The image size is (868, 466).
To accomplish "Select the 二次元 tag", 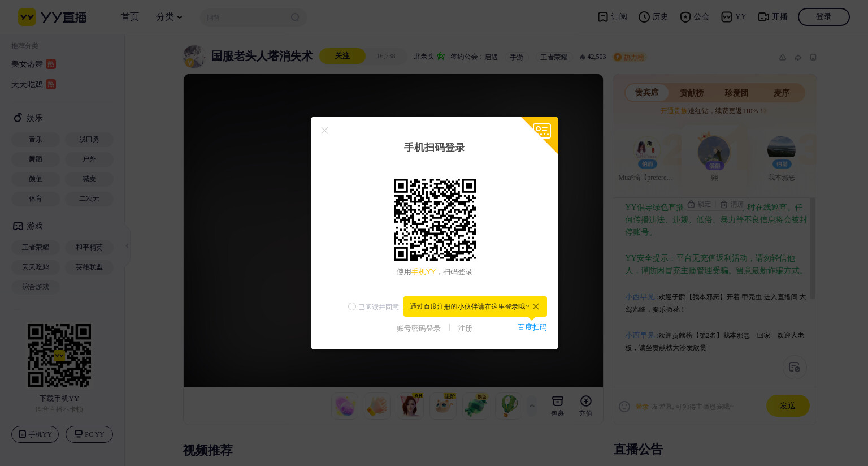I will pyautogui.click(x=89, y=199).
